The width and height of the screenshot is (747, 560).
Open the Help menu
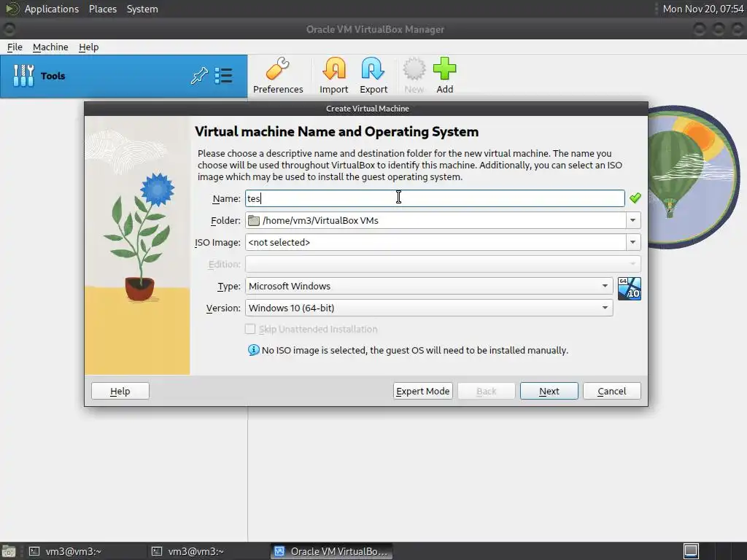pos(88,47)
